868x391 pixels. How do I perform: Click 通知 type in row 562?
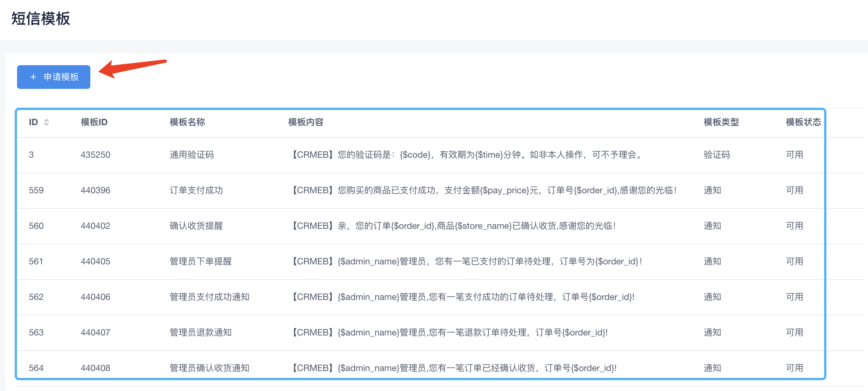coord(712,297)
